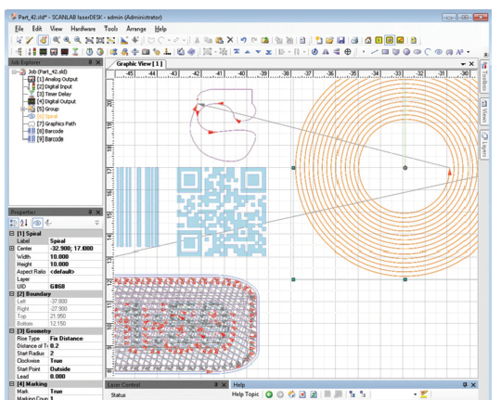This screenshot has width=500, height=400.
Task: Save the job with floppy disk icon
Action: click(x=341, y=40)
